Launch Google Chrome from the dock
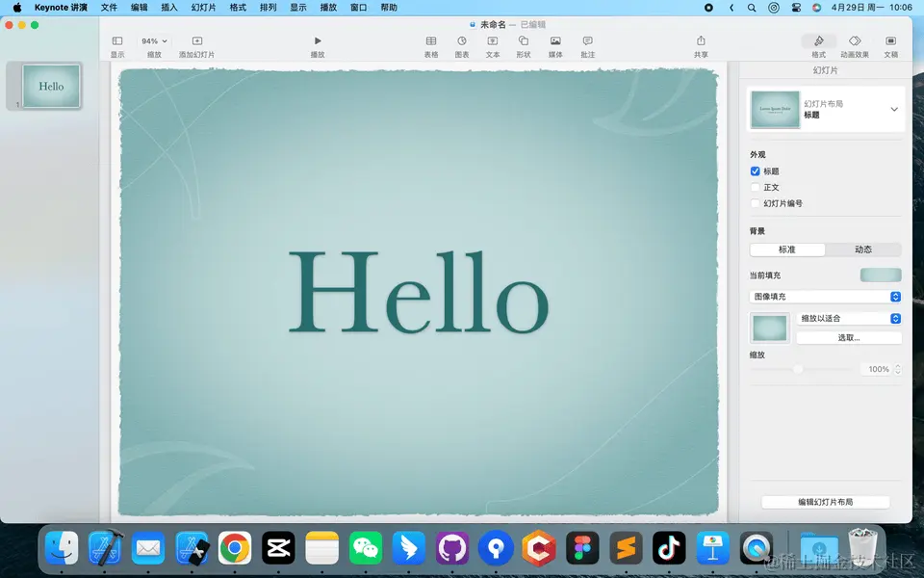 pyautogui.click(x=235, y=548)
